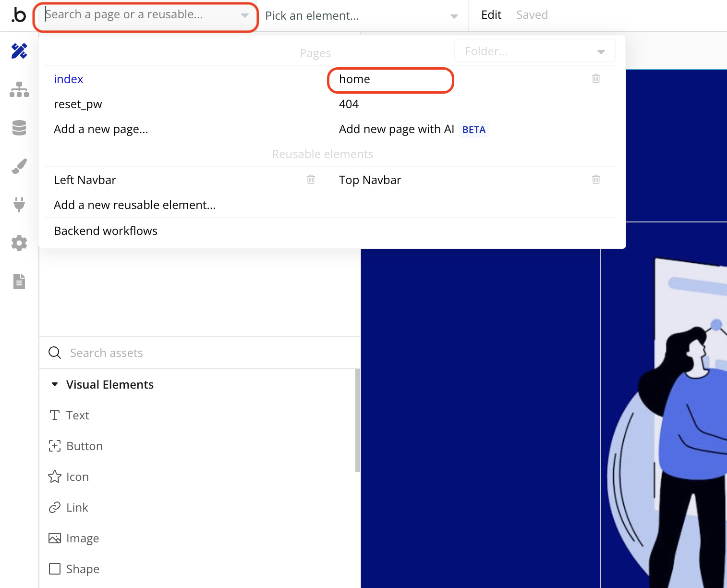
Task: Pick the Button visual element
Action: click(84, 446)
